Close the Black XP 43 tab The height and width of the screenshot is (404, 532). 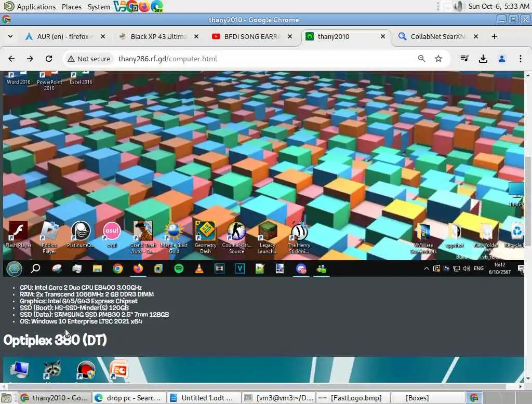[196, 36]
